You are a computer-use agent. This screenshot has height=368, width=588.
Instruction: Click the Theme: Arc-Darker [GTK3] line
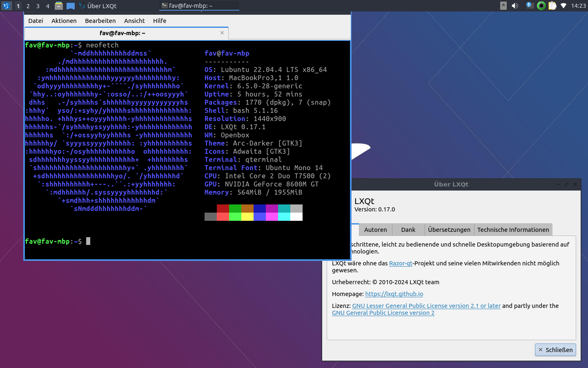pos(254,143)
